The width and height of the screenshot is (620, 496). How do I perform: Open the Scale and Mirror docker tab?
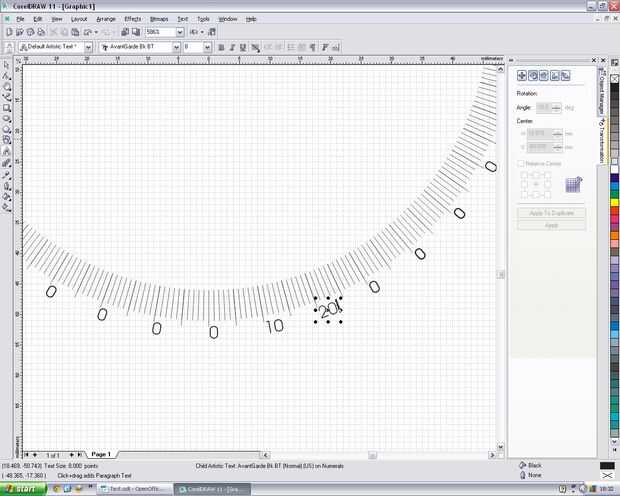(544, 76)
